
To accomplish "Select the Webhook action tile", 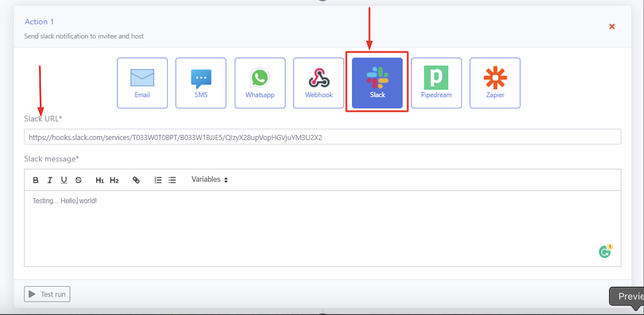I will click(x=319, y=83).
